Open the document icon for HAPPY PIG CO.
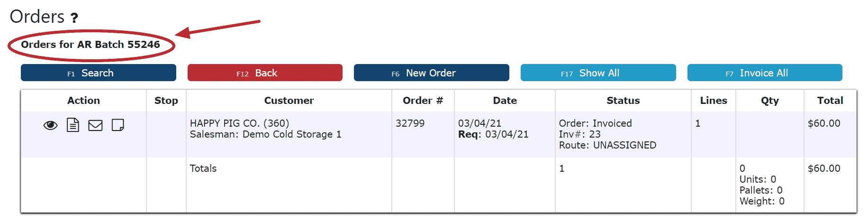Screen dimensions: 868x223 [x=73, y=125]
